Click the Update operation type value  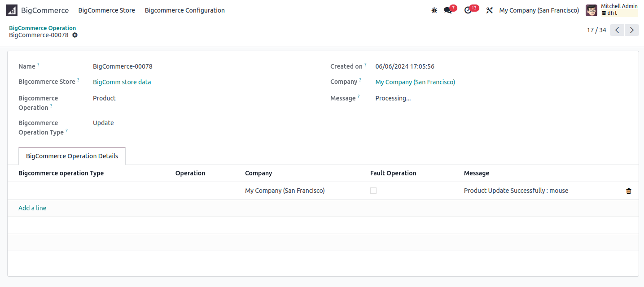click(x=103, y=123)
